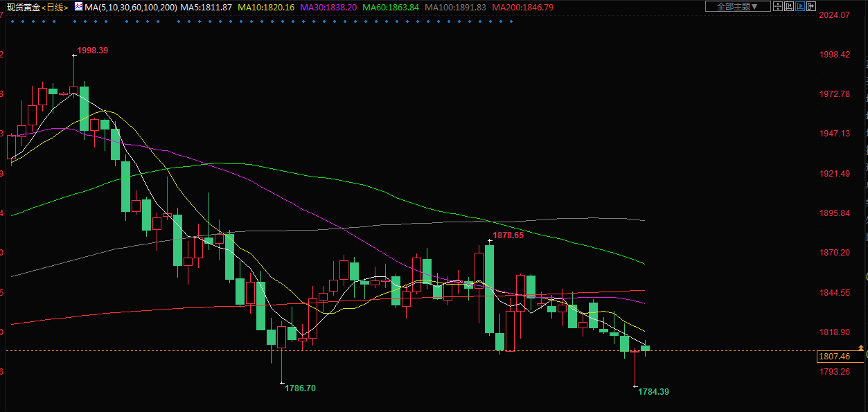This screenshot has height=412, width=868.
Task: Click the gray MA100 legend value
Action: click(455, 7)
